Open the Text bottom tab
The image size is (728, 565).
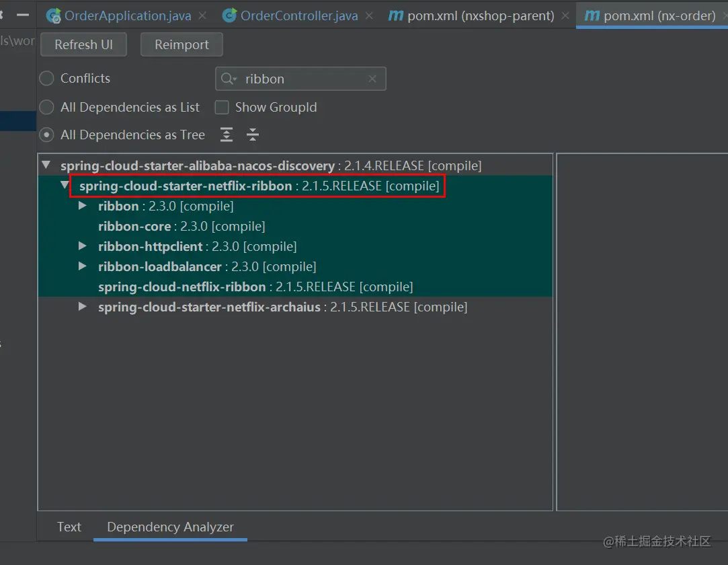pyautogui.click(x=69, y=527)
